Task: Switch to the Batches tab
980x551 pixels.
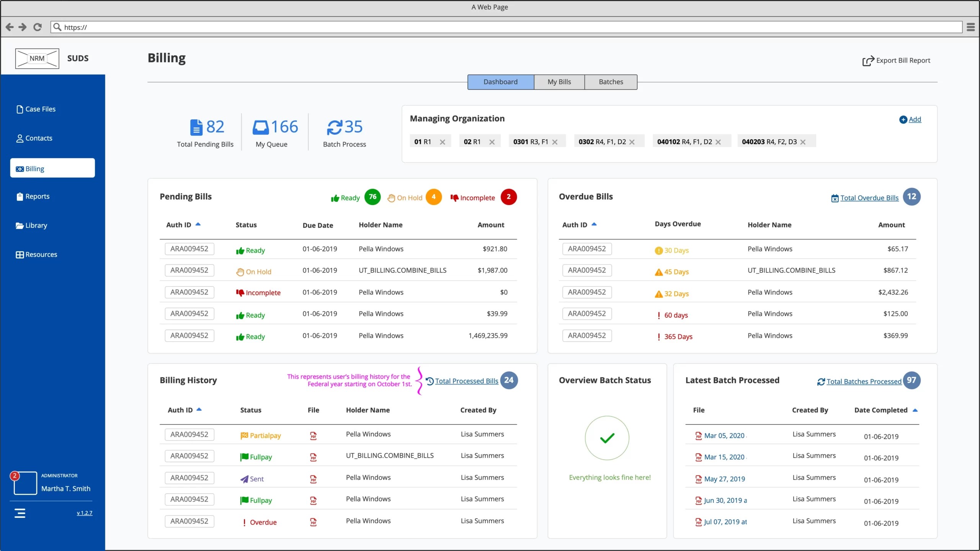Action: [x=611, y=82]
